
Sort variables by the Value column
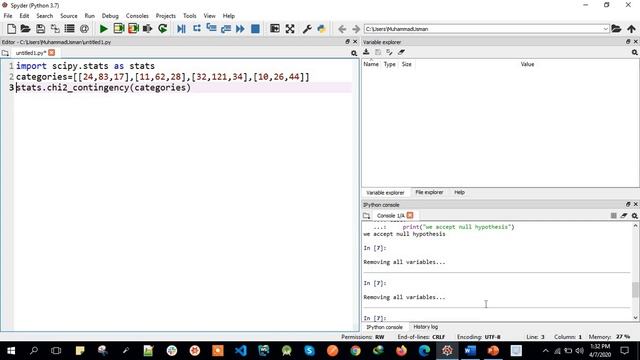click(527, 64)
